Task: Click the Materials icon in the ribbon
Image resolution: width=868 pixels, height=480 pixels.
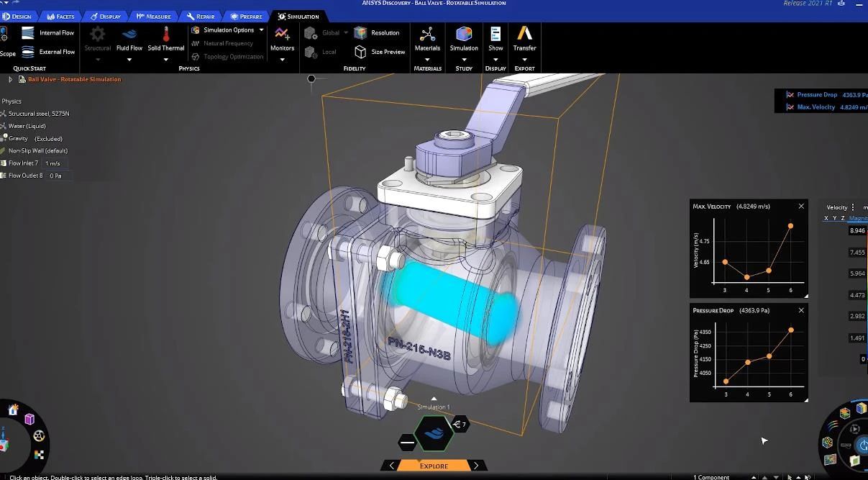Action: (x=427, y=34)
